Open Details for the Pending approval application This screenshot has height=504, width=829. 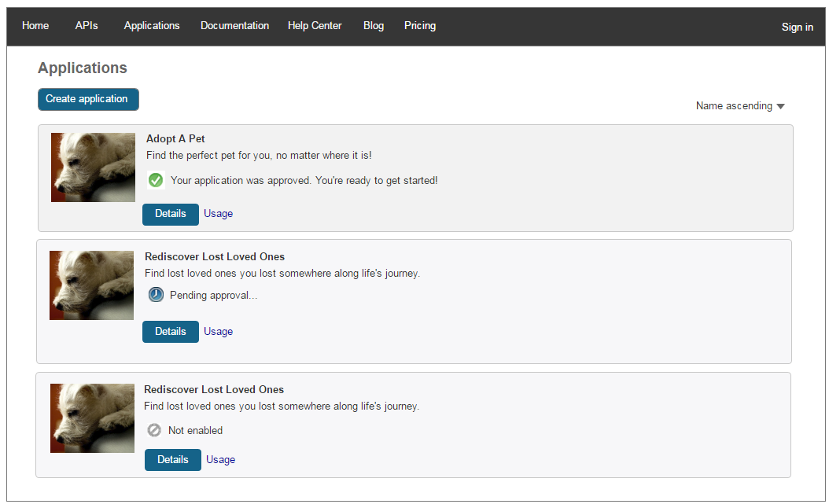point(171,332)
